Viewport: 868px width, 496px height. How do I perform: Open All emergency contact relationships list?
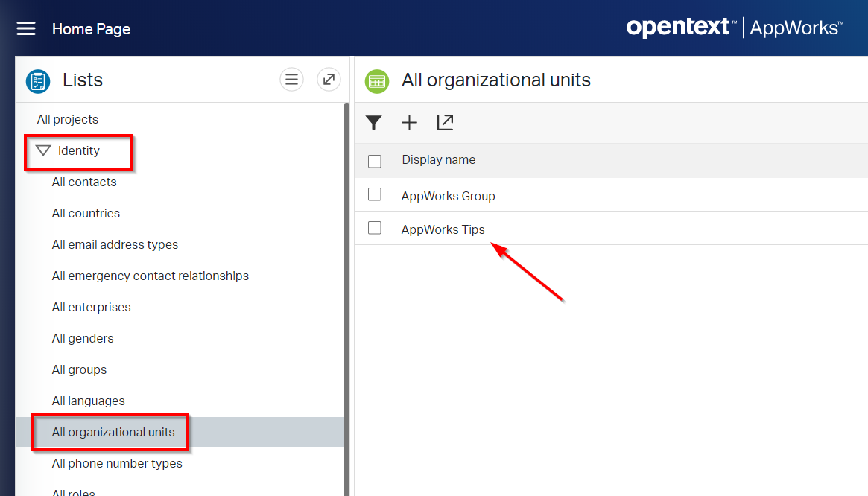point(151,276)
